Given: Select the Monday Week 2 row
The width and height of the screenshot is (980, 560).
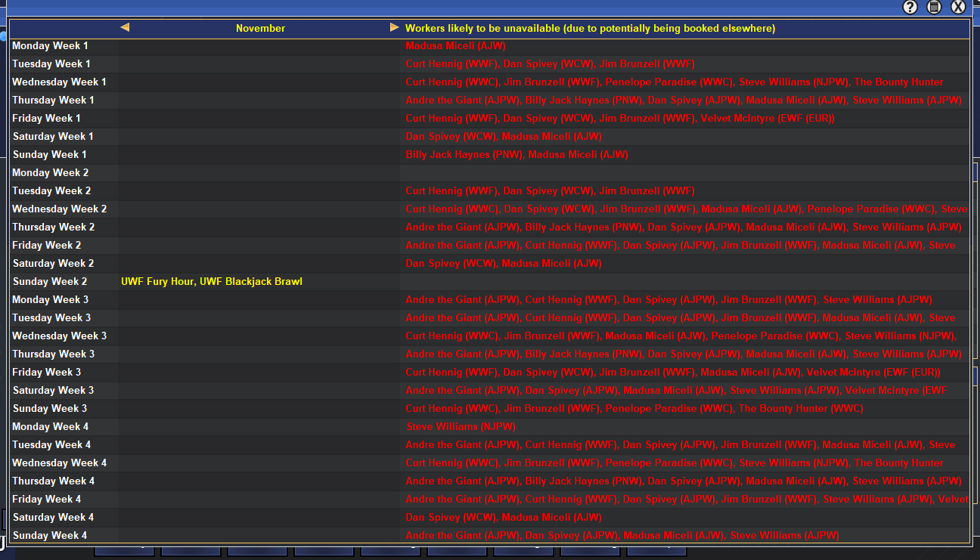Looking at the screenshot, I should (x=489, y=173).
